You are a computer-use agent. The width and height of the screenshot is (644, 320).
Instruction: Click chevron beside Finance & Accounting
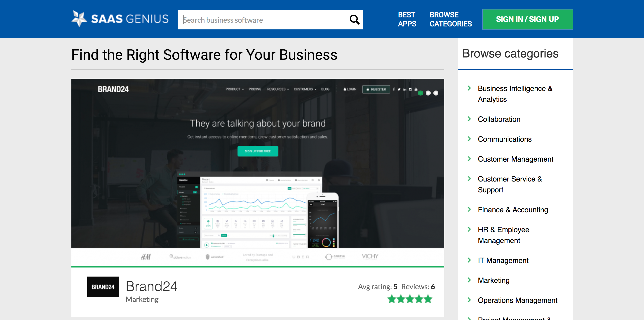pos(469,210)
